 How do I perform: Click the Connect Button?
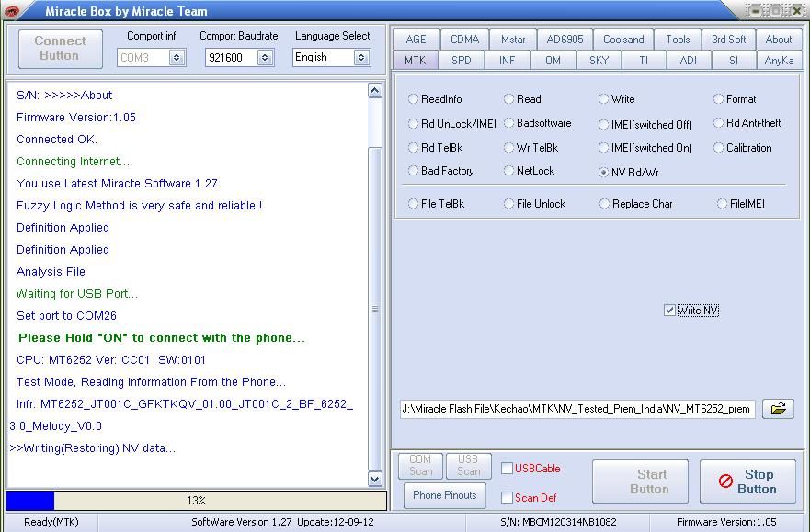(x=61, y=49)
